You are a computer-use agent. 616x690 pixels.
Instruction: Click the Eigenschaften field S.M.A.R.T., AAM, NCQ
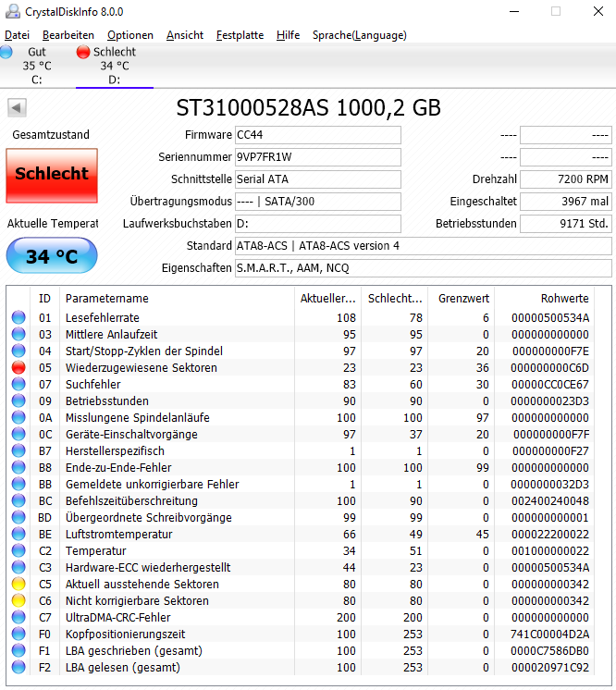point(424,268)
